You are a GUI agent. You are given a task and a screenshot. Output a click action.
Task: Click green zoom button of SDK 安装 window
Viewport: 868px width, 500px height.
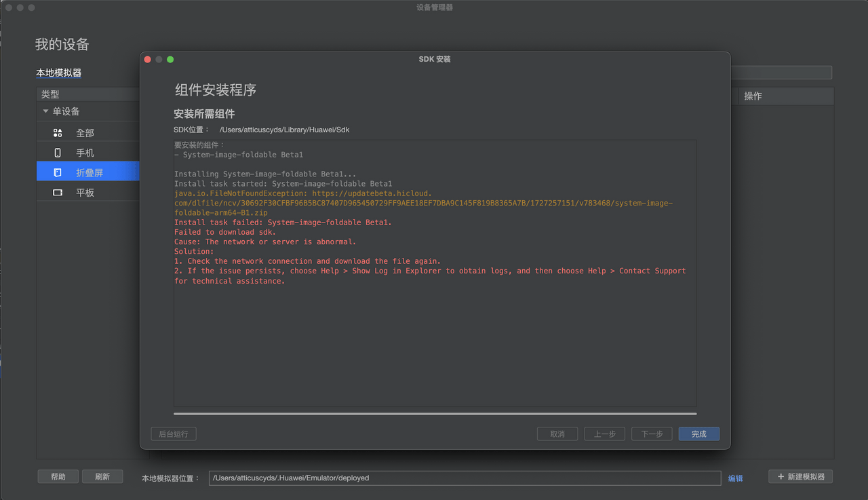(x=170, y=59)
